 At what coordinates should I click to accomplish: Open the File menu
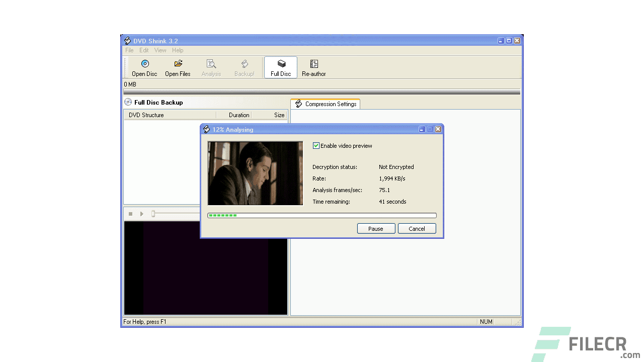click(x=129, y=50)
